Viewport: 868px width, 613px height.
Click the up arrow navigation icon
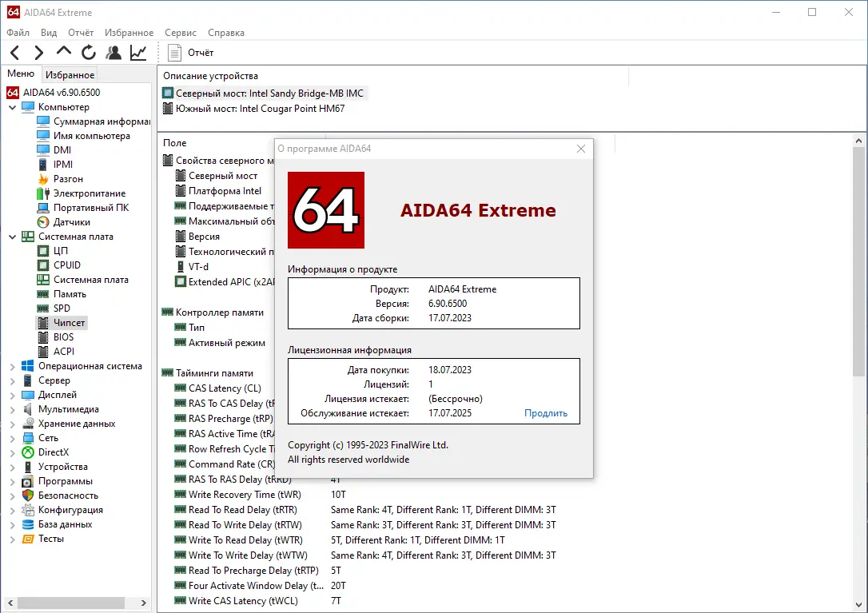pos(63,52)
